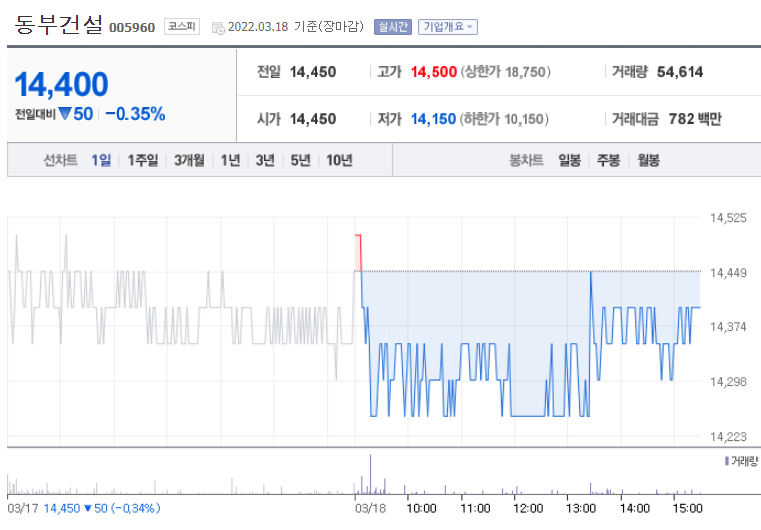This screenshot has width=761, height=530.
Task: Switch to the 일봉 candle chart
Action: coord(569,160)
